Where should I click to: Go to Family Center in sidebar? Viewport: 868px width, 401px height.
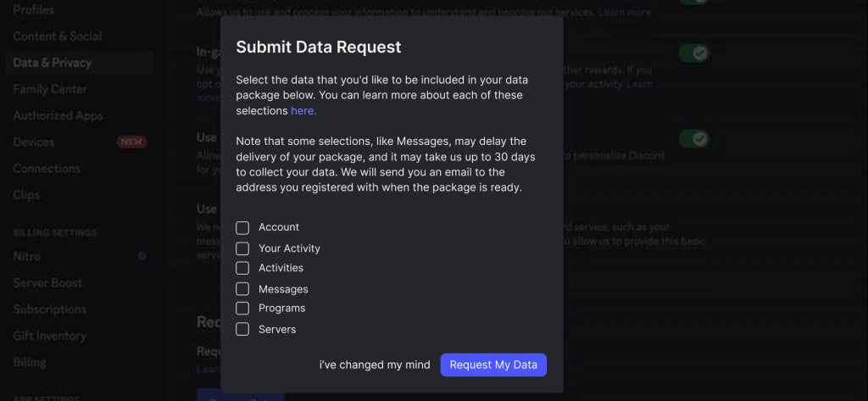[x=50, y=89]
